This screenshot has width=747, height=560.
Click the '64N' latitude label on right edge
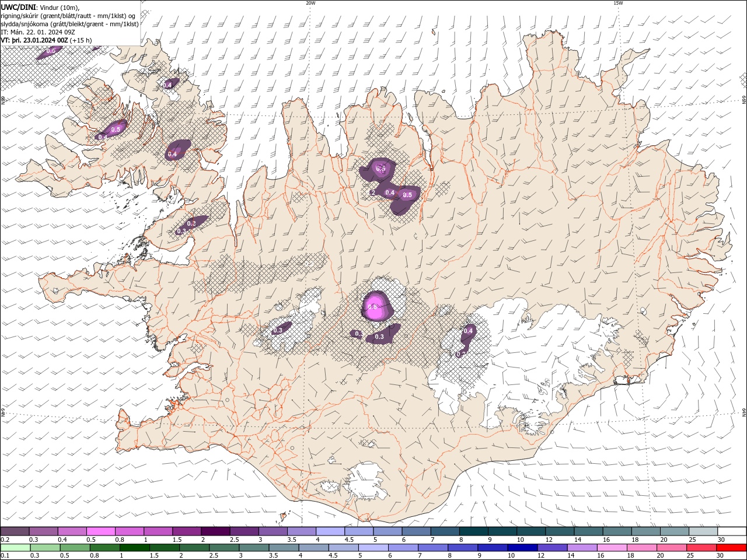tap(744, 412)
